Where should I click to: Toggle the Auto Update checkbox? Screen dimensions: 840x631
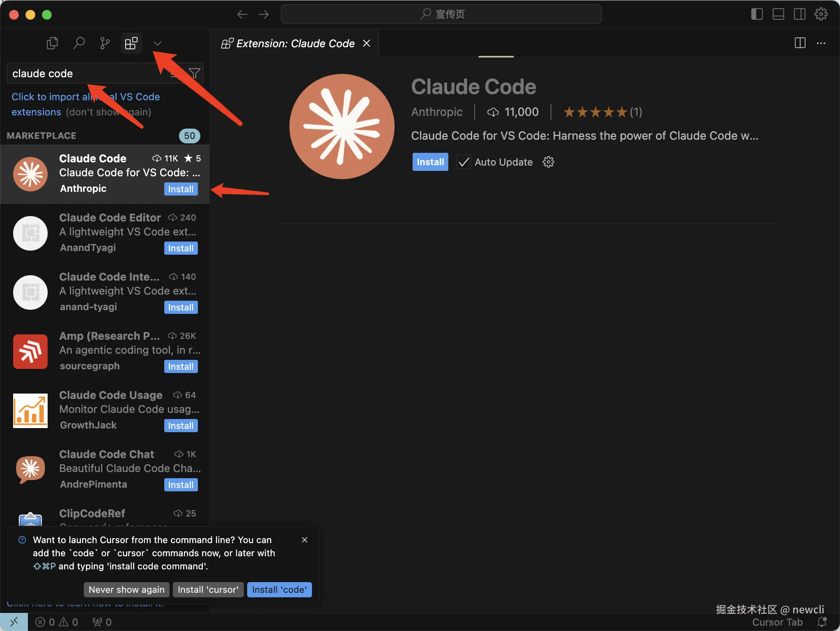coord(464,162)
